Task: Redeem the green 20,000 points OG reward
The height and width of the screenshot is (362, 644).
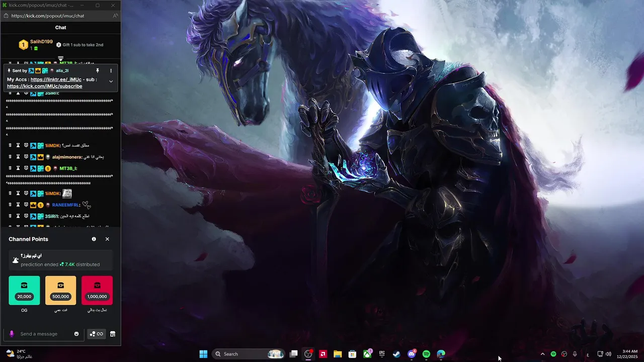Action: coord(24,290)
